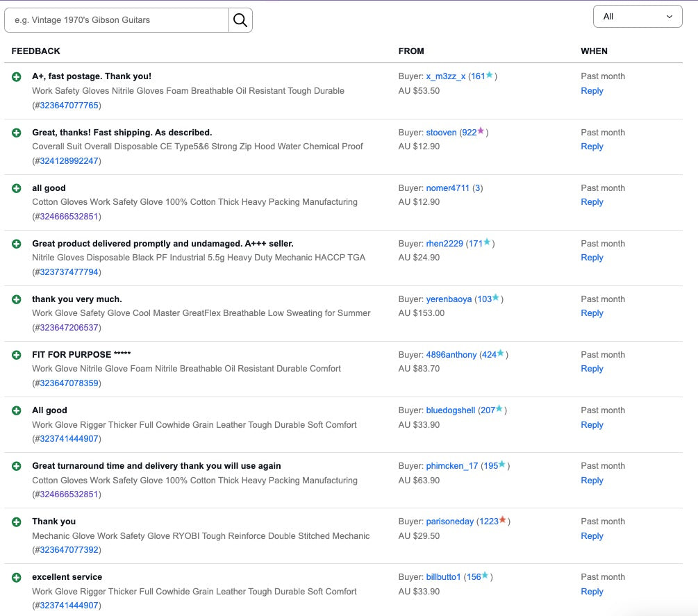Open item number 323647206537

[x=69, y=328]
